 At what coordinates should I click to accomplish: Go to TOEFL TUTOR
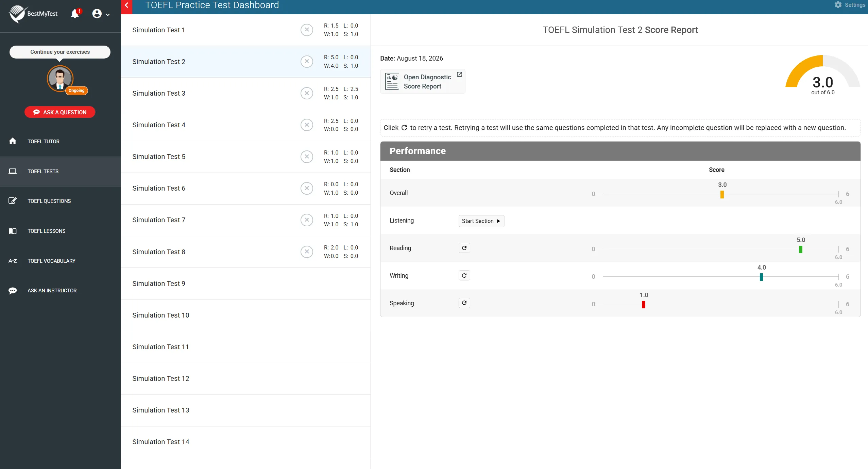pyautogui.click(x=61, y=141)
